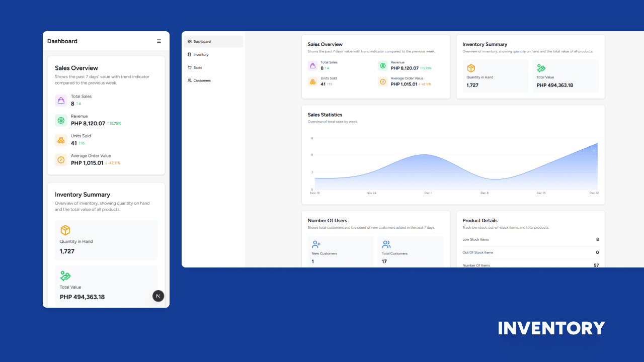Click the green Total Value hand icon on desktop

(541, 68)
